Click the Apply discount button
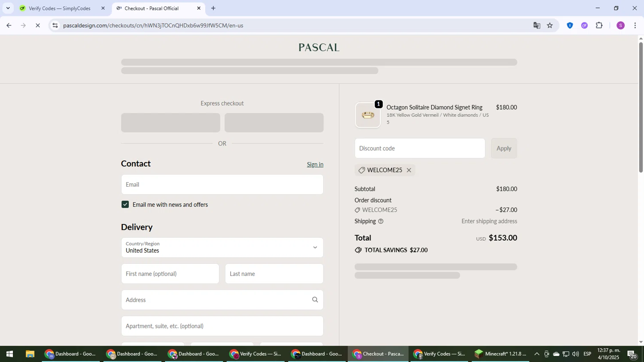Image resolution: width=644 pixels, height=362 pixels. coord(504,148)
